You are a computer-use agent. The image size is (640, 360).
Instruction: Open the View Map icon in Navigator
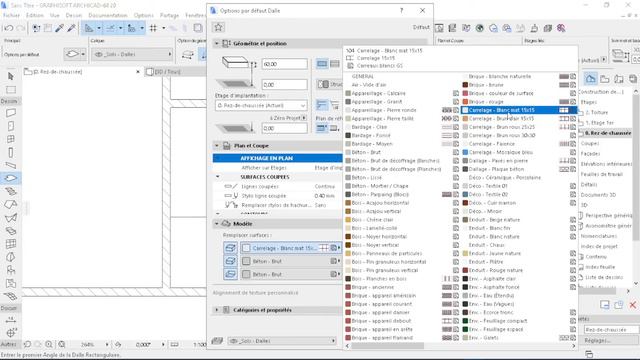pyautogui.click(x=604, y=79)
